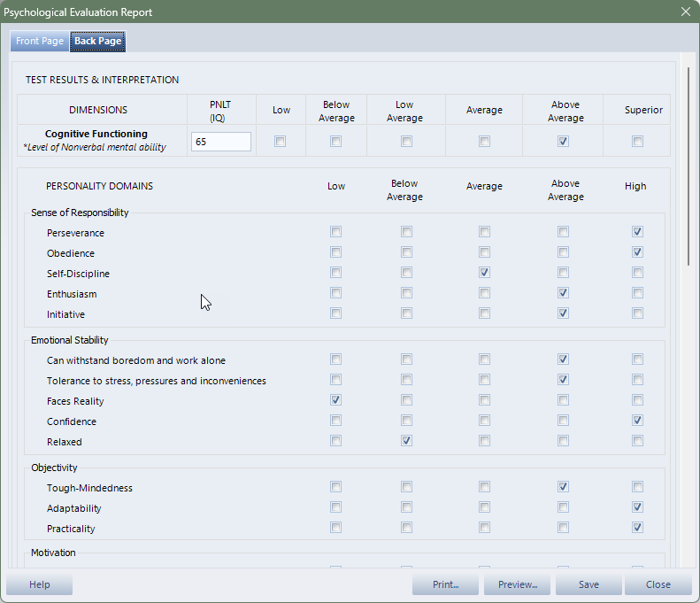Open the Print dialog
This screenshot has height=603, width=700.
tap(445, 584)
